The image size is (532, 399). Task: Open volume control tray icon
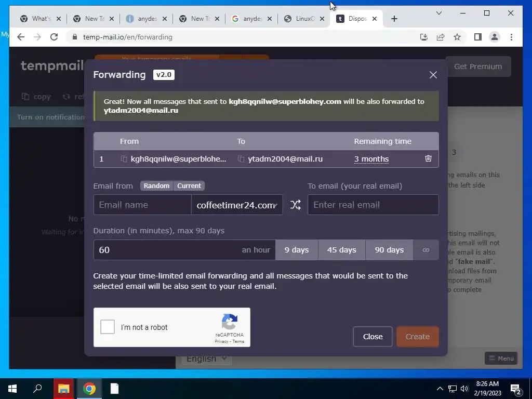click(x=464, y=389)
